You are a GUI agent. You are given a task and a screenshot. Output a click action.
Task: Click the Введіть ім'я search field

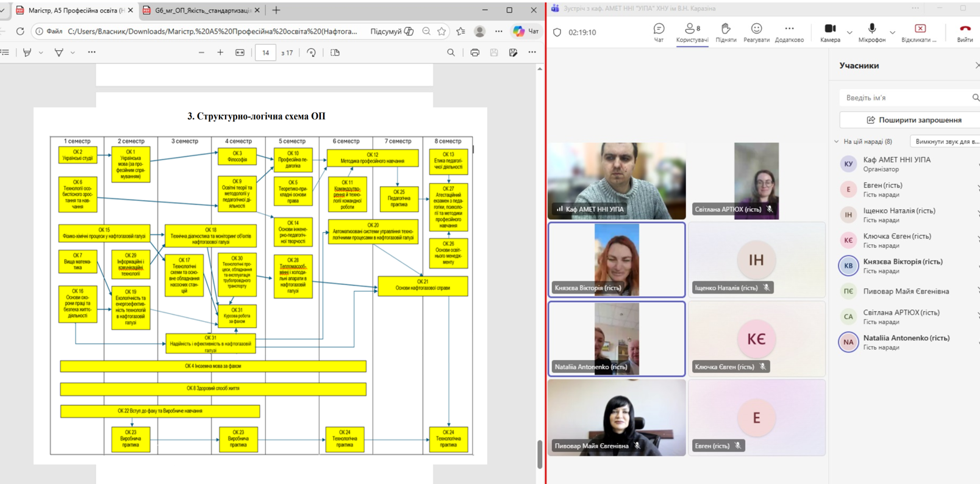coord(904,98)
